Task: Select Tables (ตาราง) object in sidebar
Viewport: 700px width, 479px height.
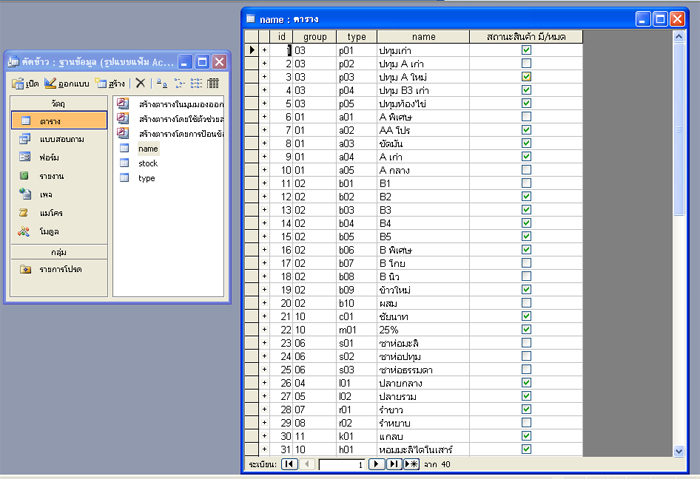Action: click(x=59, y=121)
